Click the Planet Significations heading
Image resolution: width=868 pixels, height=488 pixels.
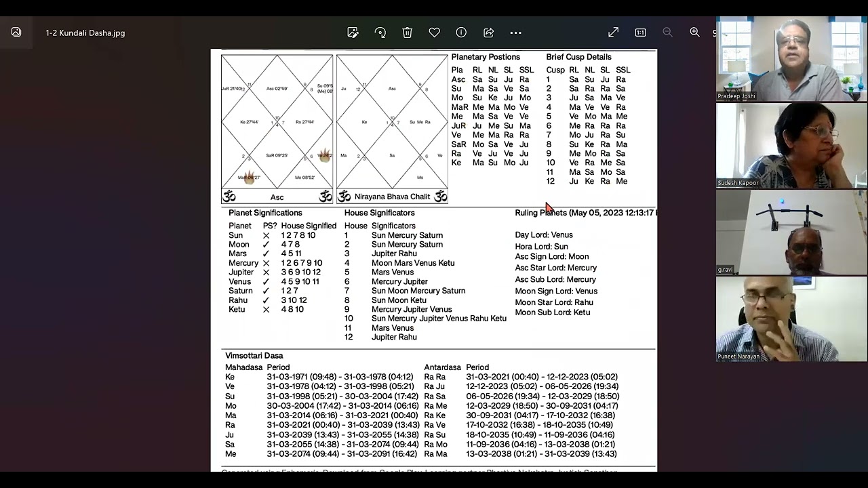(265, 213)
